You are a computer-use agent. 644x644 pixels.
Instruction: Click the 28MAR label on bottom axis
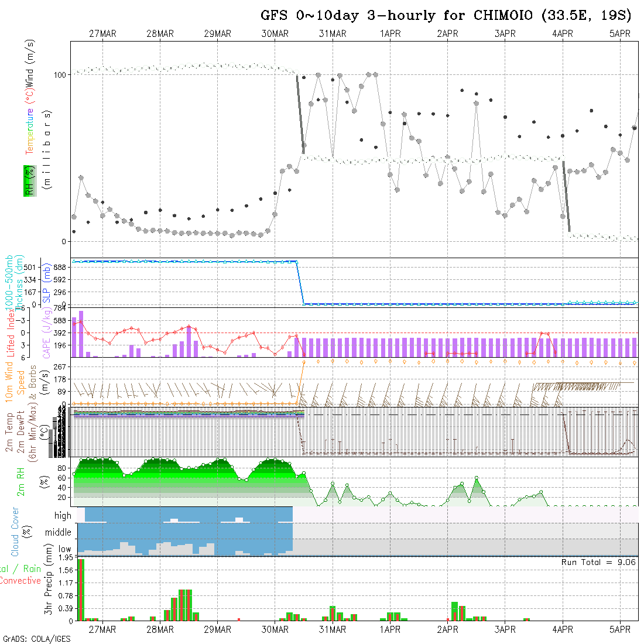[160, 629]
